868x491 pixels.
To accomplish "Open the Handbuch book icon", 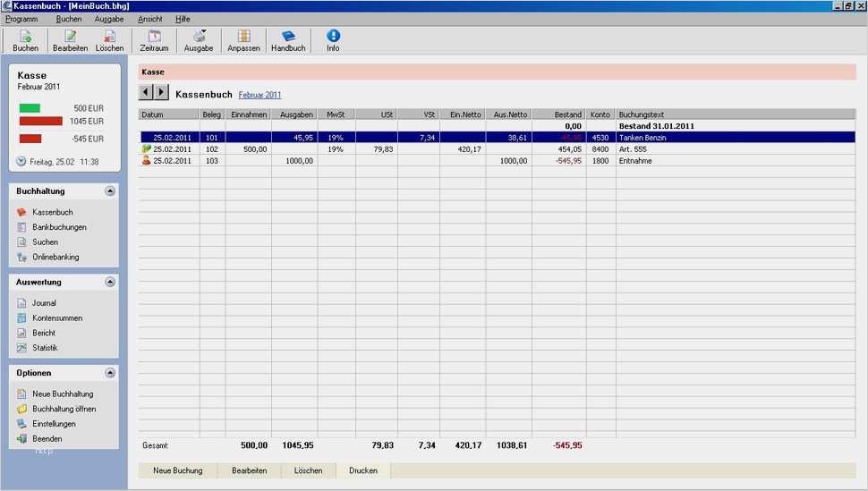I will [x=288, y=37].
